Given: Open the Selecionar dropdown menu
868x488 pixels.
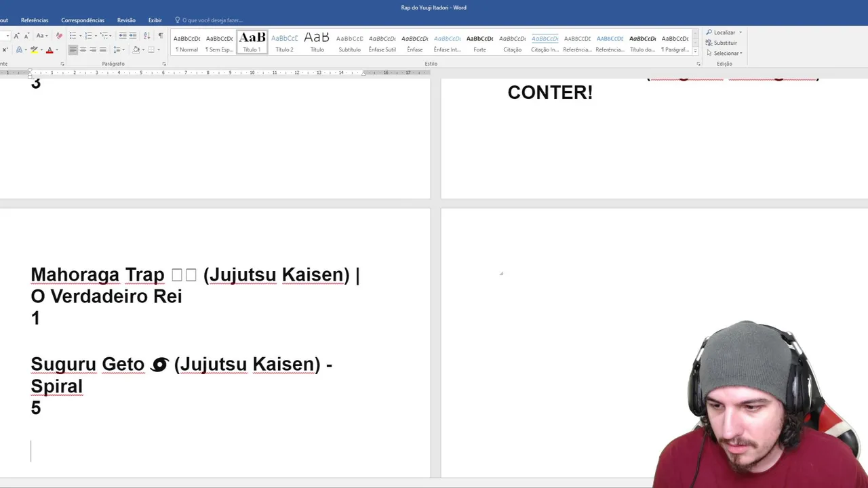Looking at the screenshot, I should coord(724,53).
